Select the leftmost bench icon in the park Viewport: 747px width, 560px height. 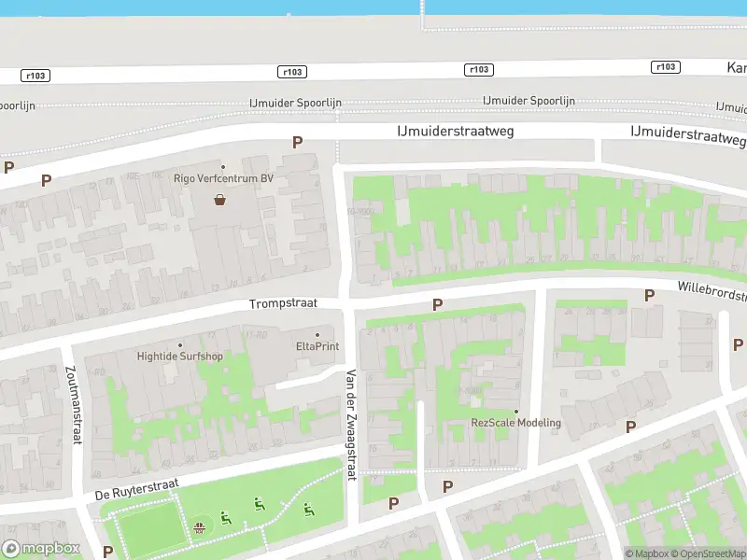[x=225, y=517]
